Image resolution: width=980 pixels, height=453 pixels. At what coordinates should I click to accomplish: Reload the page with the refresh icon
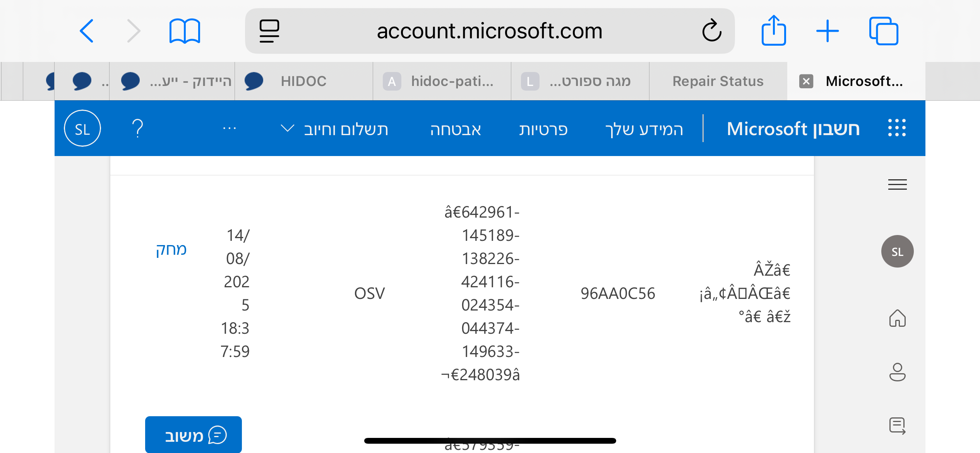click(x=712, y=31)
